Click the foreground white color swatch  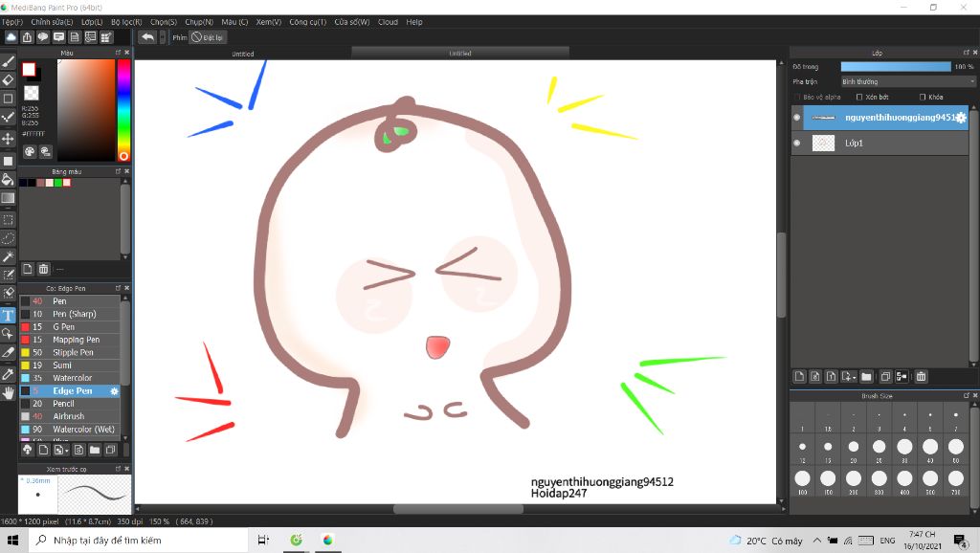pos(29,69)
